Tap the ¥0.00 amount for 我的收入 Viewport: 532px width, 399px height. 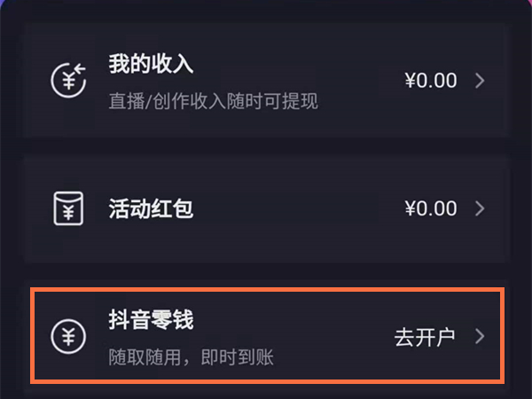pos(430,81)
